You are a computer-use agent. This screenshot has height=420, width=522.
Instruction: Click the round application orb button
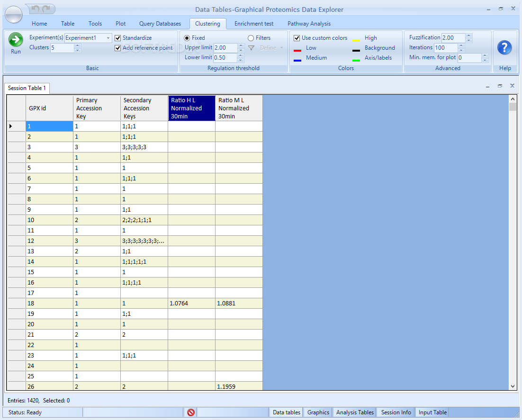tap(14, 15)
